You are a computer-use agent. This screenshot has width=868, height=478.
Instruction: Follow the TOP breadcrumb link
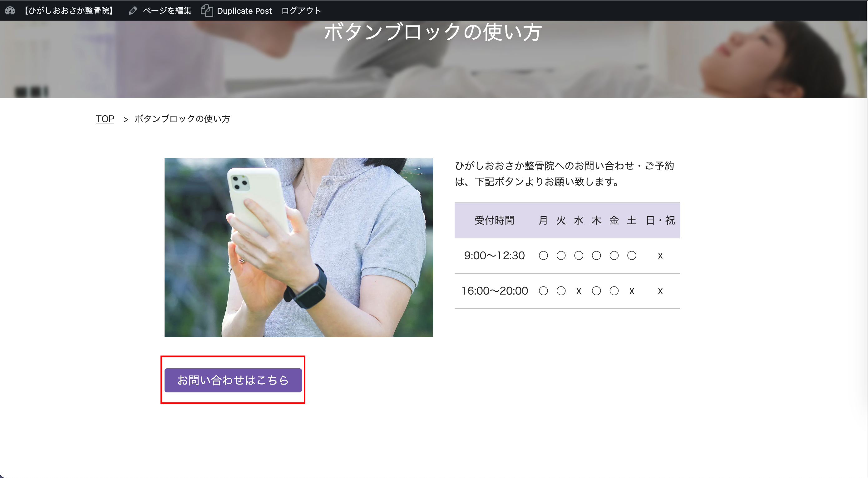coord(105,119)
